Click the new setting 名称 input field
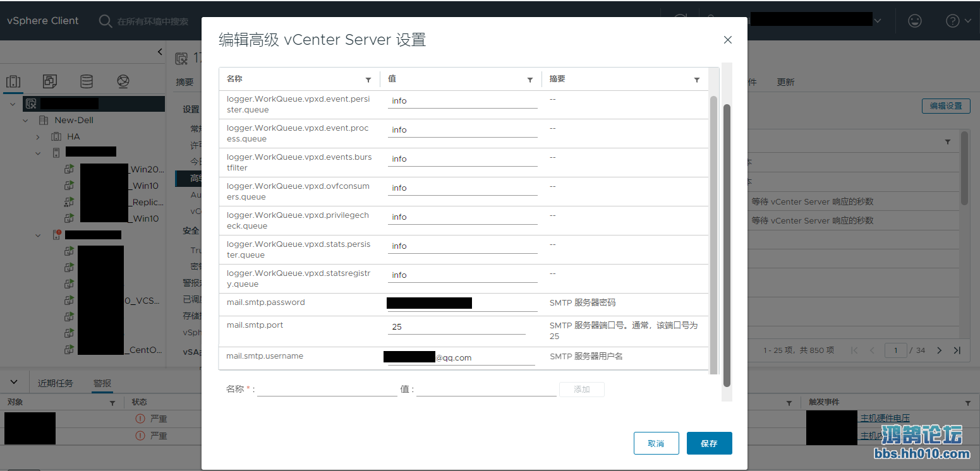980x471 pixels. 327,390
